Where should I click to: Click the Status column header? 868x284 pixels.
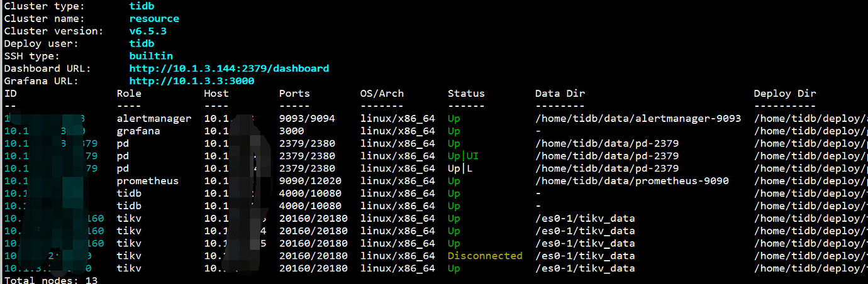click(466, 94)
